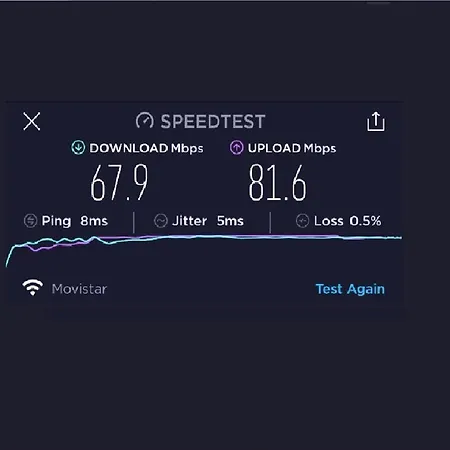Click the 81.6 upload speed value

point(277,183)
